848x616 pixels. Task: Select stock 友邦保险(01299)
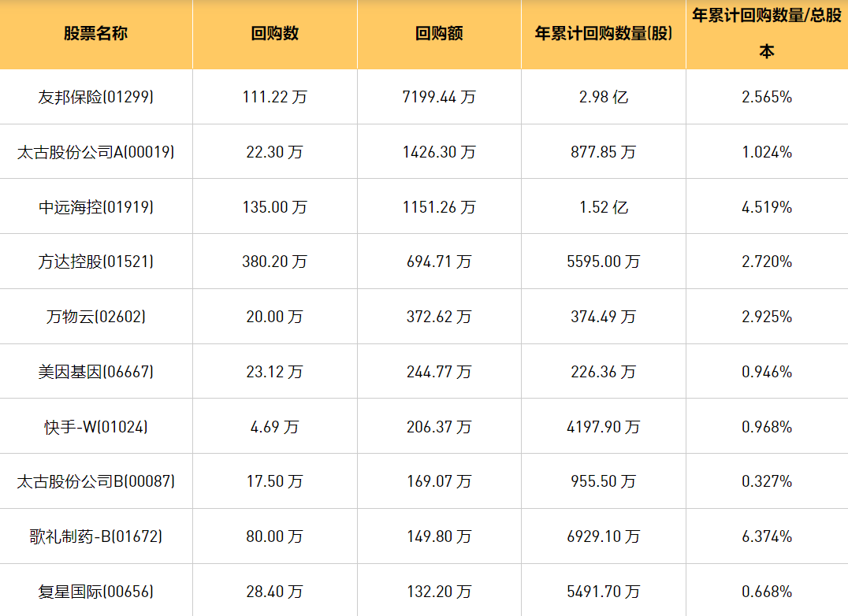point(95,97)
